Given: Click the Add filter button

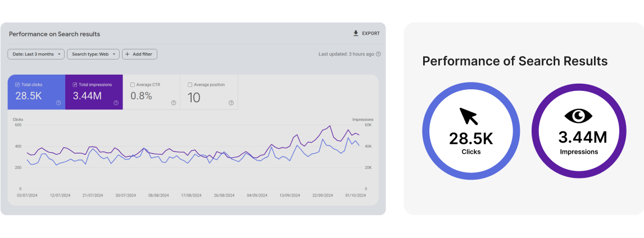Looking at the screenshot, I should [x=139, y=54].
